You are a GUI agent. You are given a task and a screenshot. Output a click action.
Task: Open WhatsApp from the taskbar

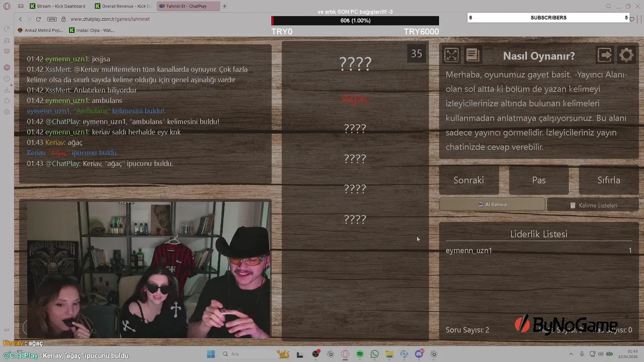point(374,354)
